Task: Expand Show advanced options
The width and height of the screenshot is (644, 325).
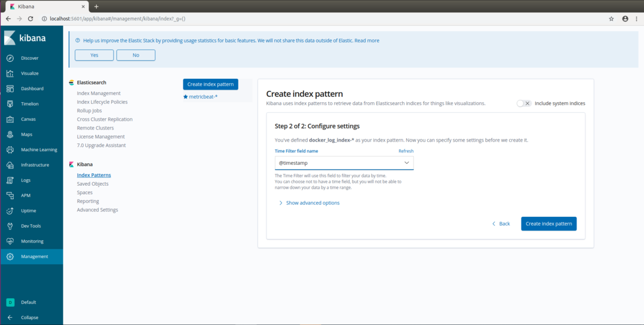Action: coord(309,203)
